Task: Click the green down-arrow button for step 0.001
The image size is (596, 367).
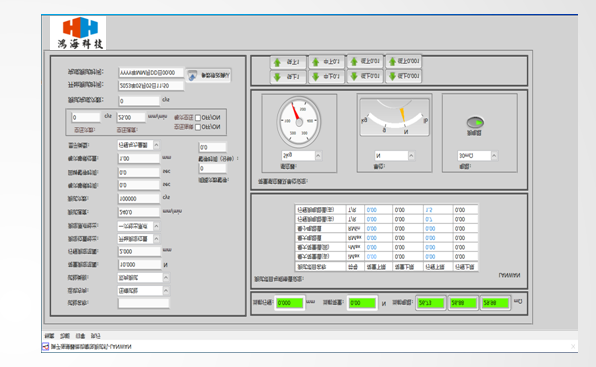Action: [404, 76]
